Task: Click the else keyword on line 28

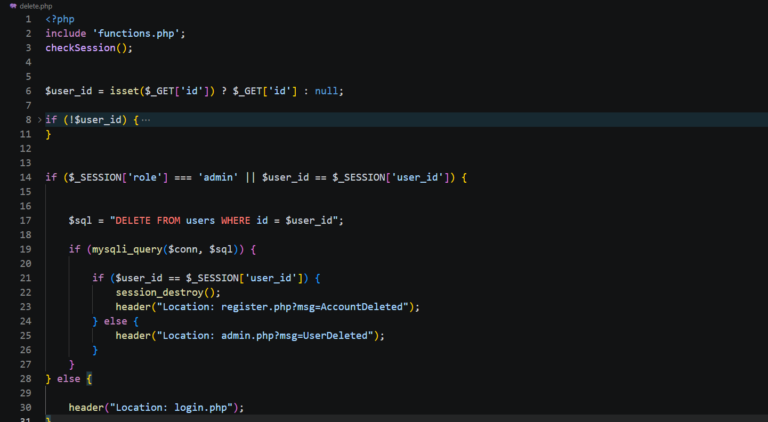Action: 69,379
